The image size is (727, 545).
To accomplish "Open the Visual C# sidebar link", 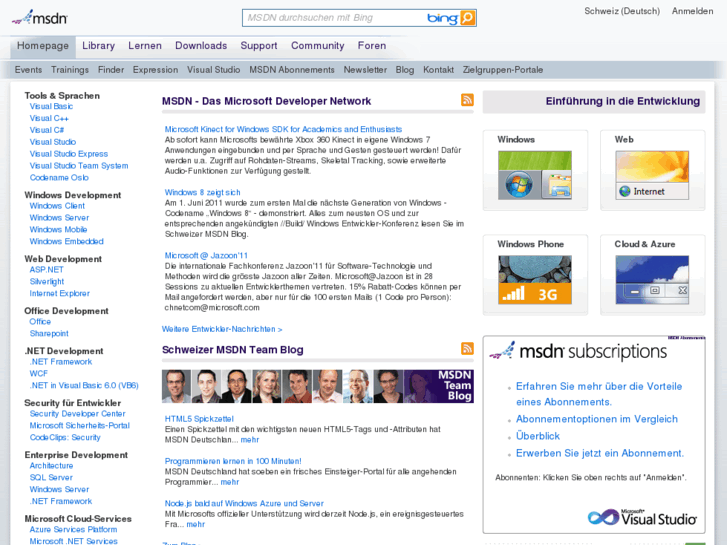I will point(46,130).
